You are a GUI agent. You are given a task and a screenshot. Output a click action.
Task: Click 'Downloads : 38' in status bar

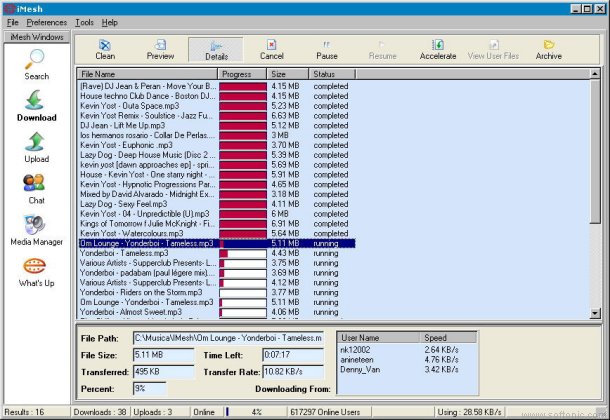tap(100, 412)
